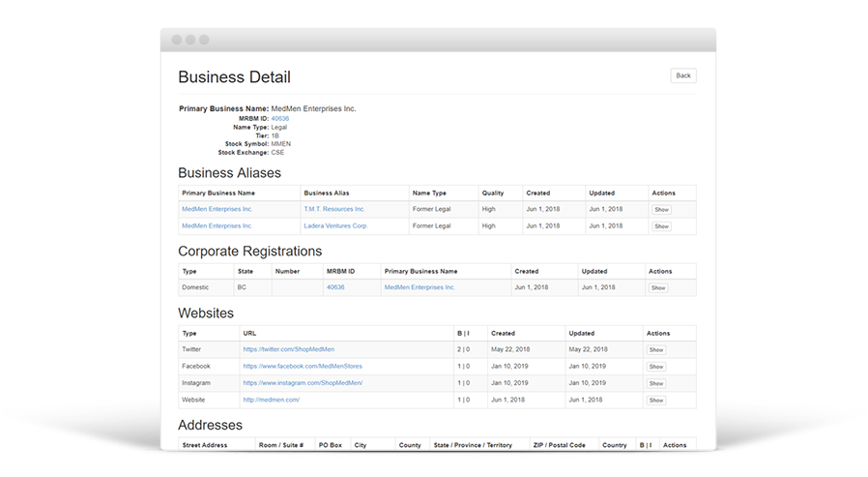Select the ZIP / Postal Code column header
The height and width of the screenshot is (477, 868).
559,445
